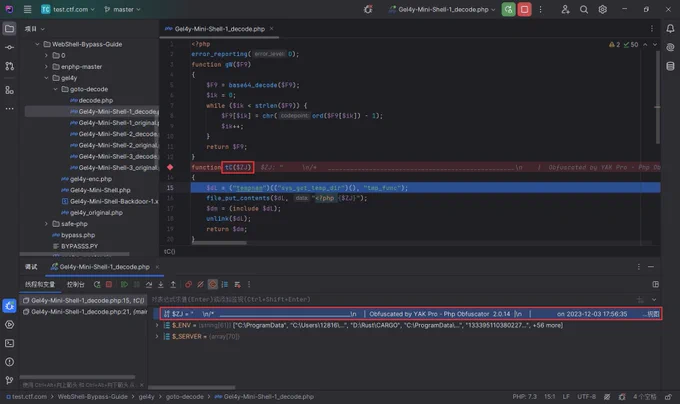Open the master branch dropdown
Image resolution: width=680 pixels, height=404 pixels.
pyautogui.click(x=122, y=9)
